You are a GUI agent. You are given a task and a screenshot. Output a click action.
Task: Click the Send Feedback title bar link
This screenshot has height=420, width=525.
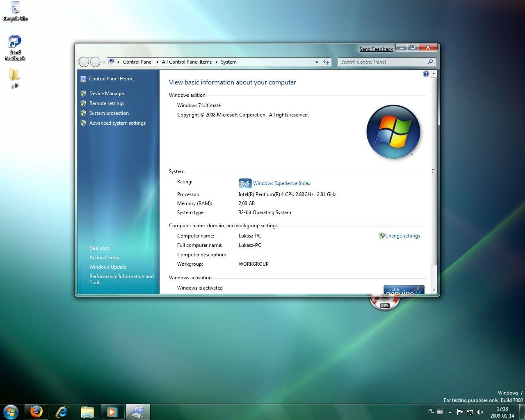(x=376, y=49)
